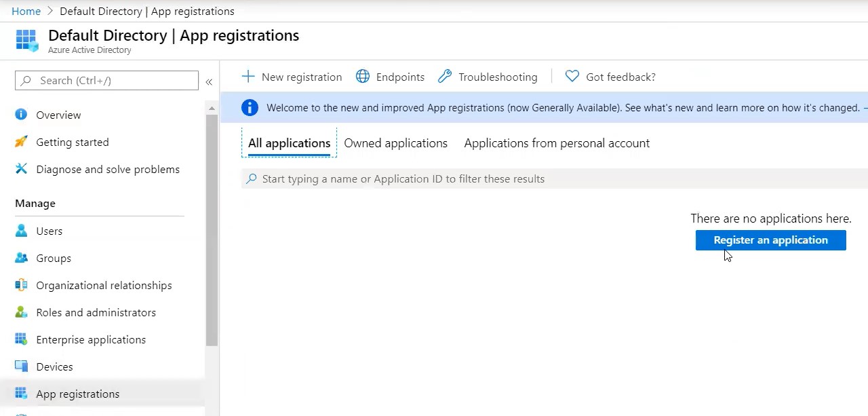This screenshot has height=416, width=868.
Task: Click the Diagnose and solve problems tools icon
Action: pos(21,169)
